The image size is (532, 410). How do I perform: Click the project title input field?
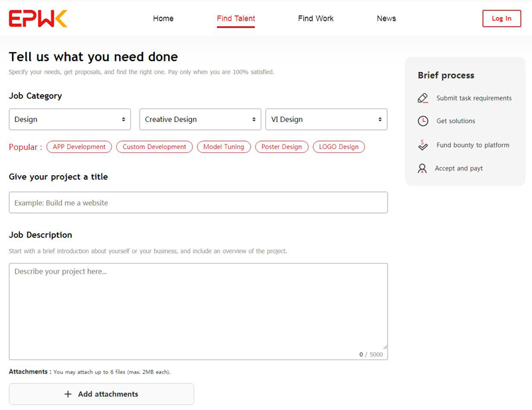coord(198,202)
